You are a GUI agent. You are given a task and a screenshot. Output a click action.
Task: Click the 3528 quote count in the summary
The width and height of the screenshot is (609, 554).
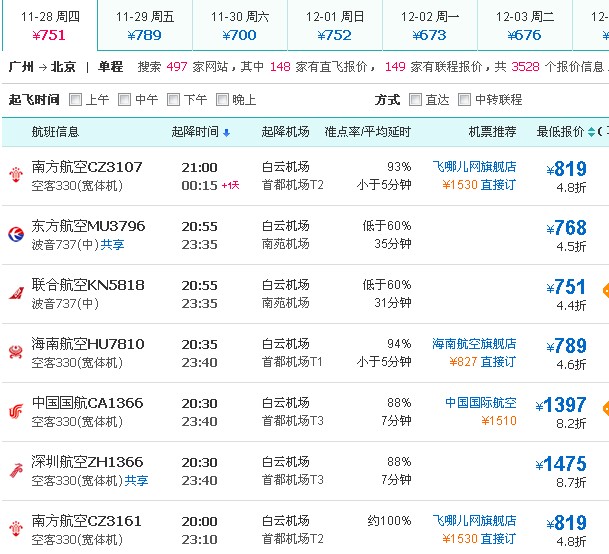coord(525,67)
